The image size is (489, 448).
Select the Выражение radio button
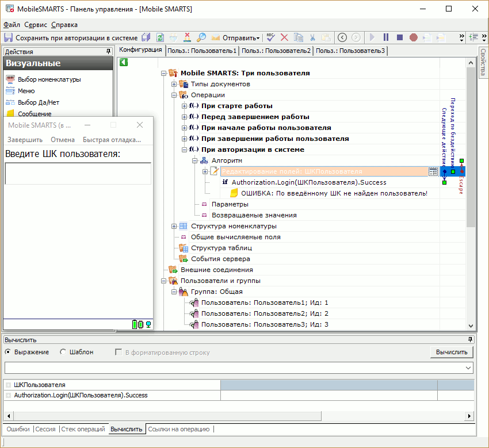point(8,351)
